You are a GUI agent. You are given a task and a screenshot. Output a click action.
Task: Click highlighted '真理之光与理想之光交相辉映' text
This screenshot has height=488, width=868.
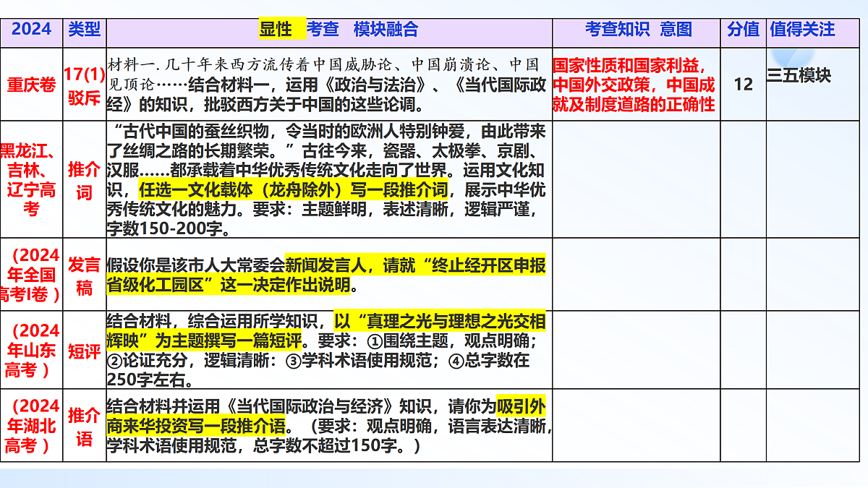325,330
